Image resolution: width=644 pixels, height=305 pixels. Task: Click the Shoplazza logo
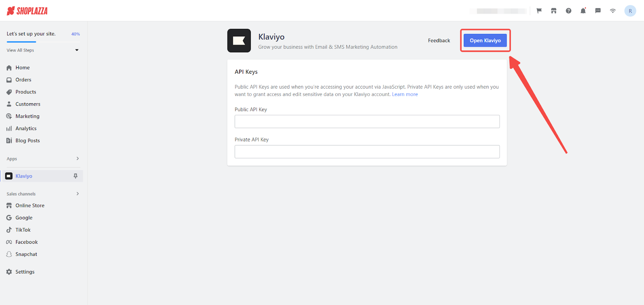click(27, 11)
